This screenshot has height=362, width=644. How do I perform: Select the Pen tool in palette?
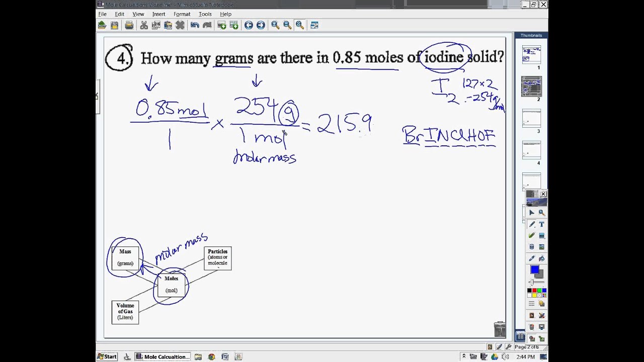(x=532, y=224)
